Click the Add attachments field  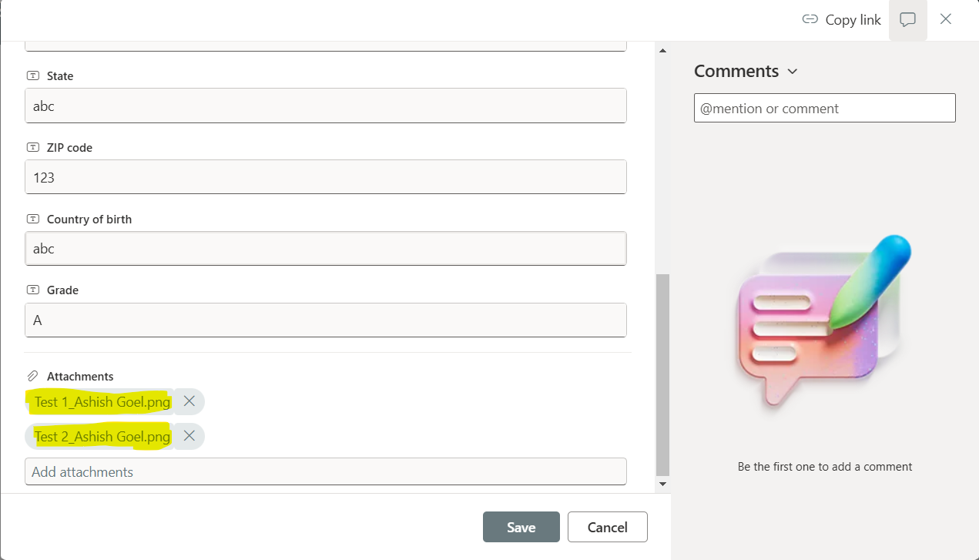click(325, 471)
